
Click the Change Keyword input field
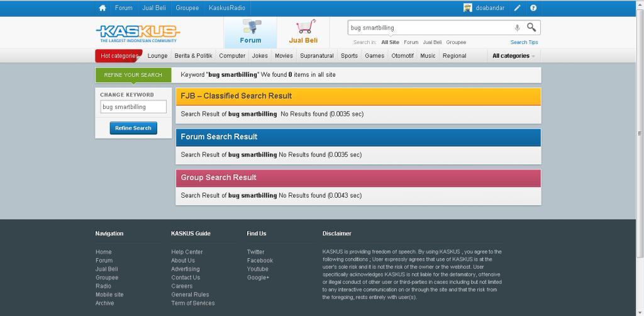click(133, 107)
